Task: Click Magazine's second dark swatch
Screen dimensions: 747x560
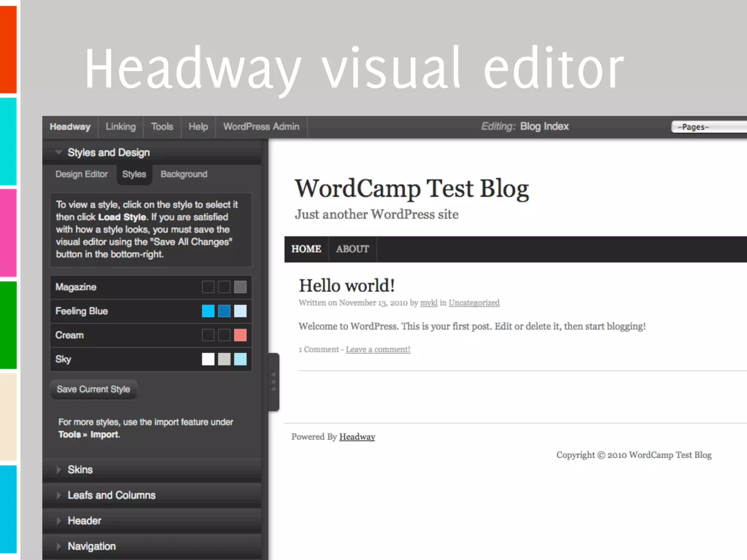Action: (224, 287)
